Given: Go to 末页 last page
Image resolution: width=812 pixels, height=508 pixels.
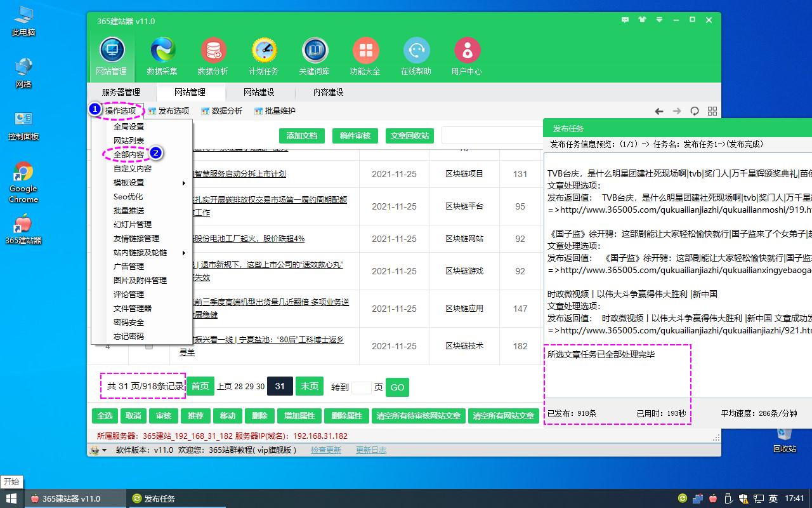Looking at the screenshot, I should pyautogui.click(x=310, y=386).
